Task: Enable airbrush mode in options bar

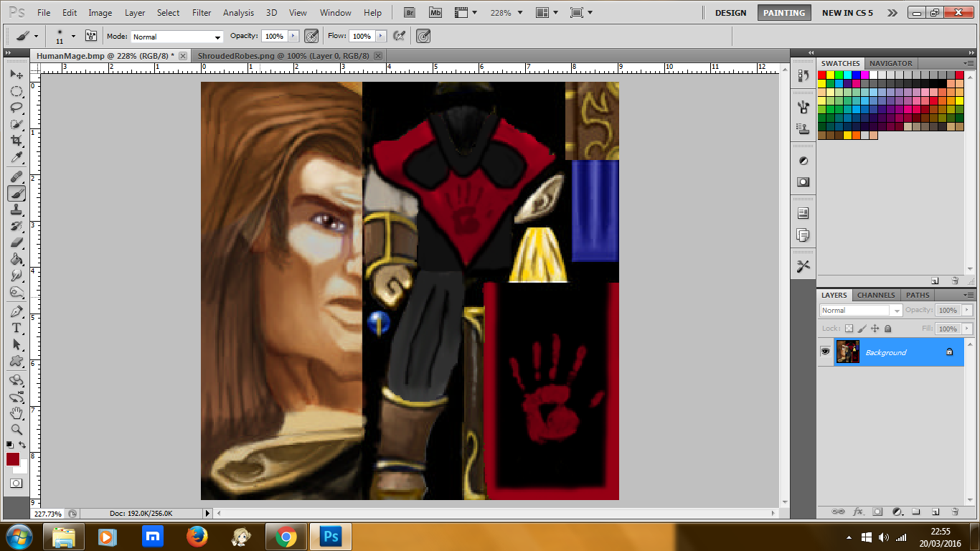Action: pos(400,36)
